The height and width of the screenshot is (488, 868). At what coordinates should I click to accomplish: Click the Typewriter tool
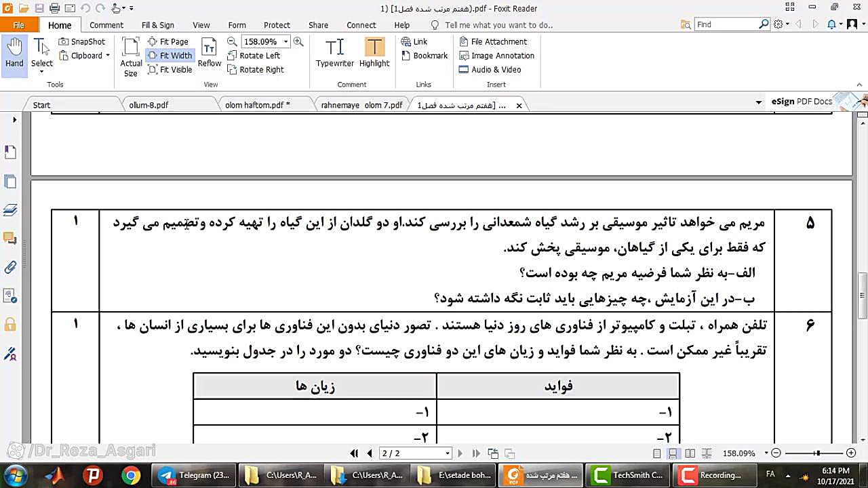pyautogui.click(x=334, y=54)
